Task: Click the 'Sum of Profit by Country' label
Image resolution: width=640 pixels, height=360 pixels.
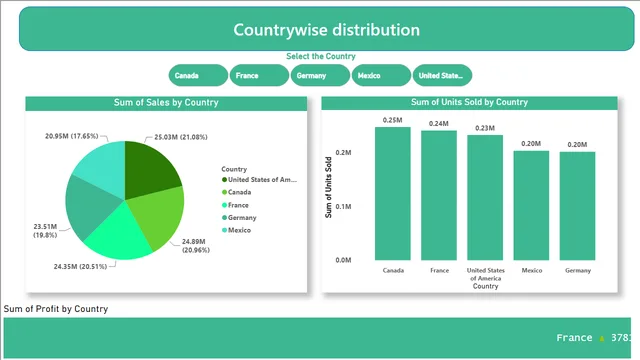Action: (56, 309)
